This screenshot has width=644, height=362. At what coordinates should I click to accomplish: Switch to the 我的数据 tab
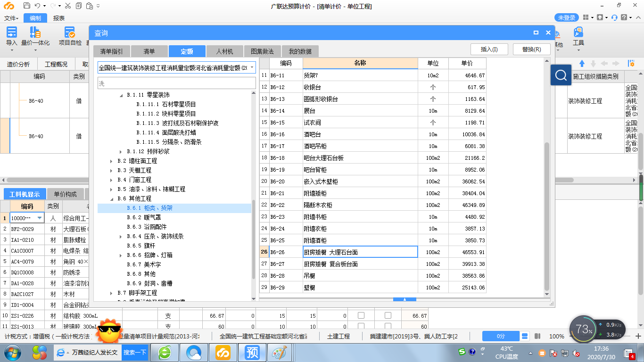pos(300,51)
